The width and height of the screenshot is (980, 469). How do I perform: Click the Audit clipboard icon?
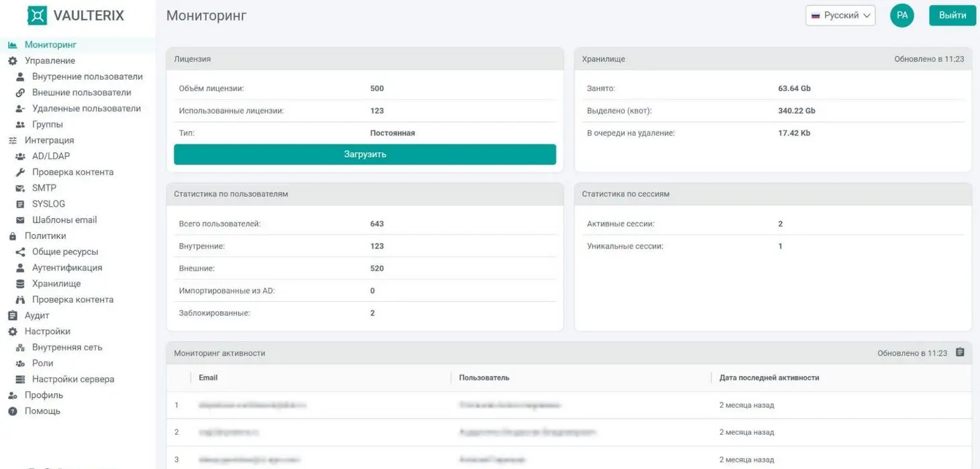click(12, 315)
